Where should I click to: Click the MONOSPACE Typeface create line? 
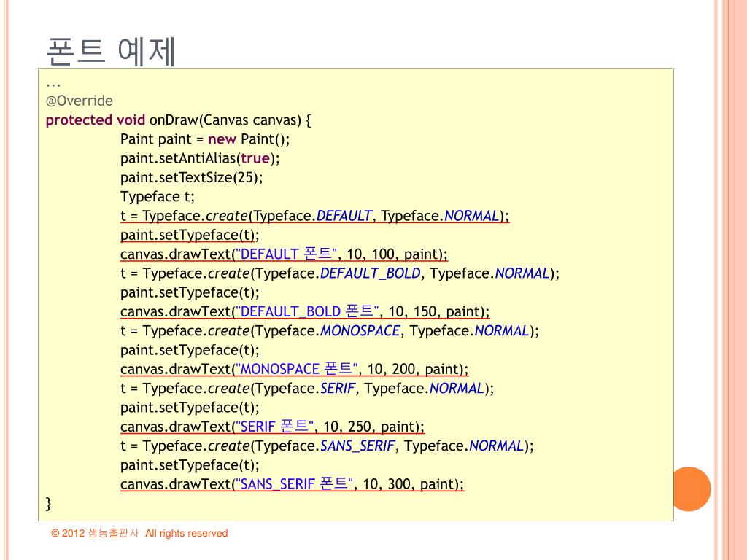330,330
